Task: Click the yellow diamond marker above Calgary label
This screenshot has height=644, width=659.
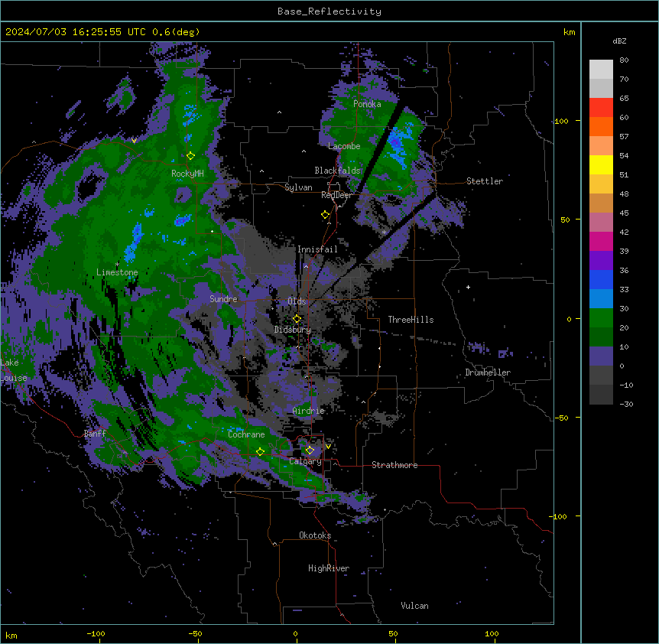Action: (x=310, y=450)
